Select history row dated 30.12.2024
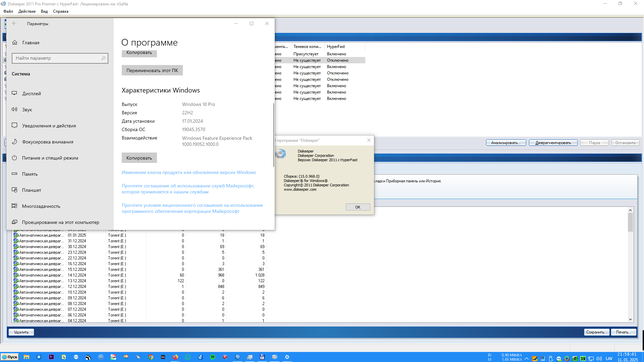This screenshot has width=644, height=362. point(139,247)
